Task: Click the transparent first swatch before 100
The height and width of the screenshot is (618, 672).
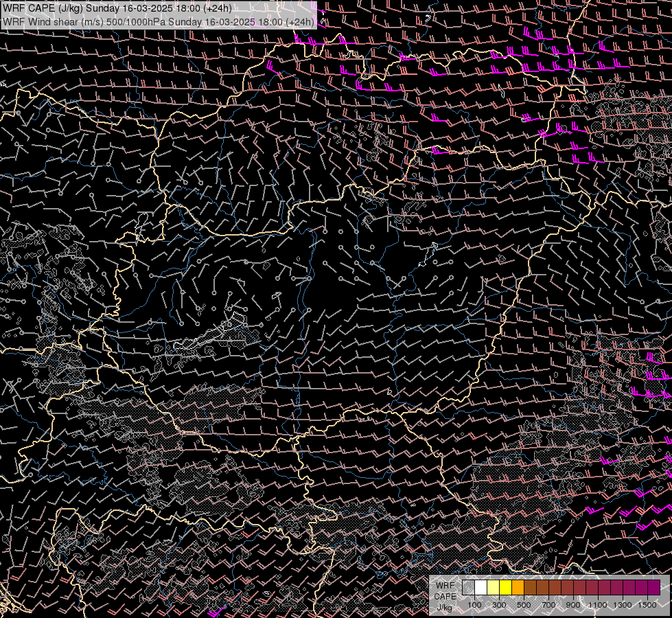Action: [468, 587]
